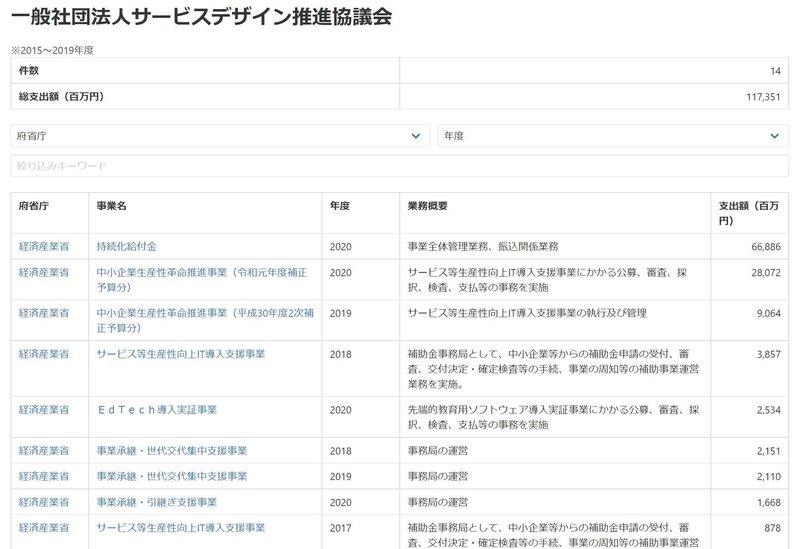Select the 件数 value 14
The image size is (800, 549).
click(776, 71)
